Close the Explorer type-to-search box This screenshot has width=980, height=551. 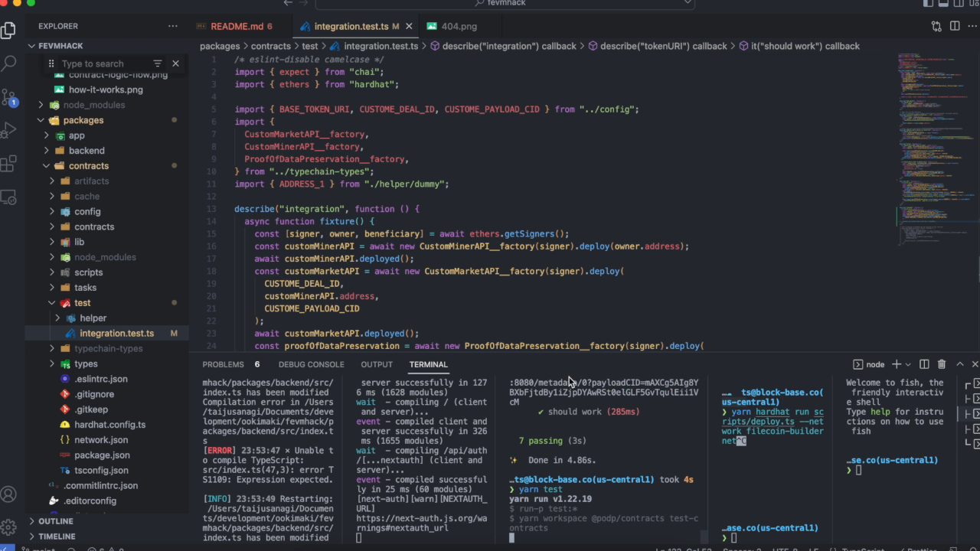point(175,64)
